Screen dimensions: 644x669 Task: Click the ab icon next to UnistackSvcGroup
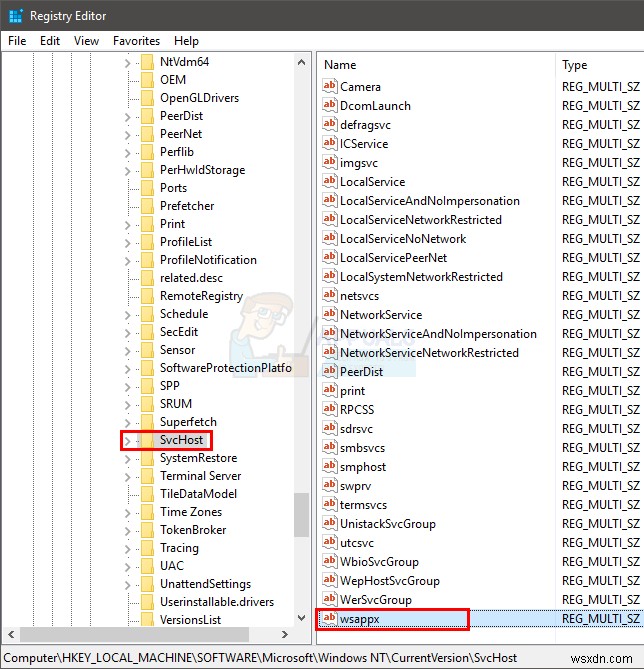click(329, 523)
